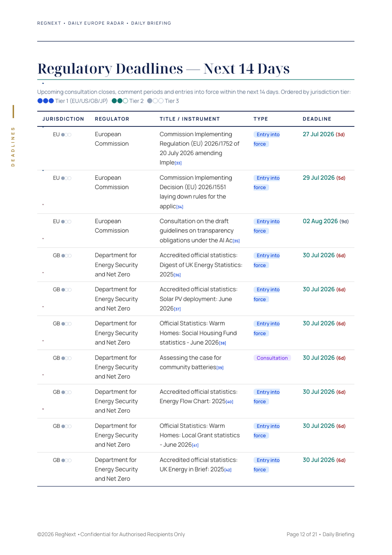The height and width of the screenshot is (555, 392).
Task: Click the regulator name in the Solar PV row
Action: tap(117, 299)
